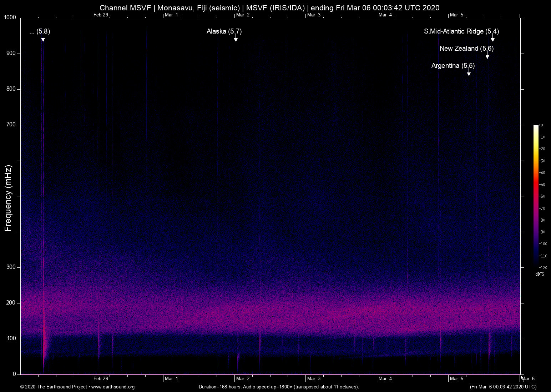Click the dBFS color scale bar

coord(536,196)
